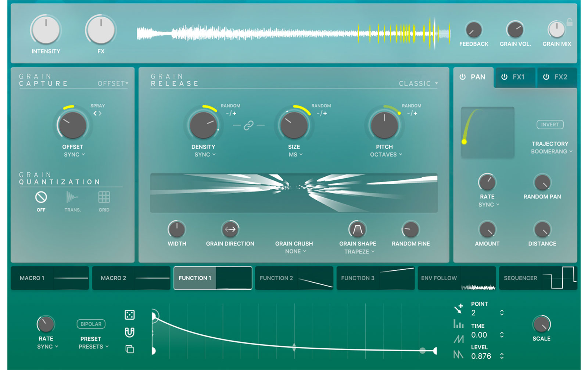Click Pitch random minus/plus icon

(412, 114)
